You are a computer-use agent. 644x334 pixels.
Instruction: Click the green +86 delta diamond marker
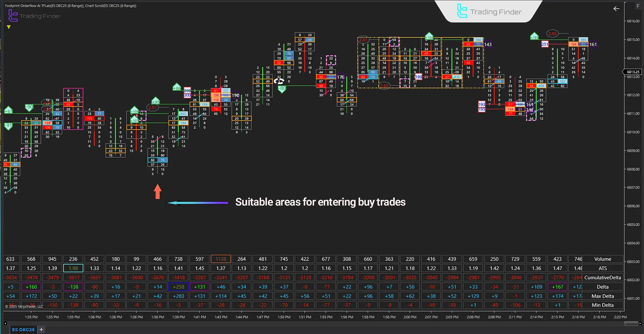[x=177, y=88]
